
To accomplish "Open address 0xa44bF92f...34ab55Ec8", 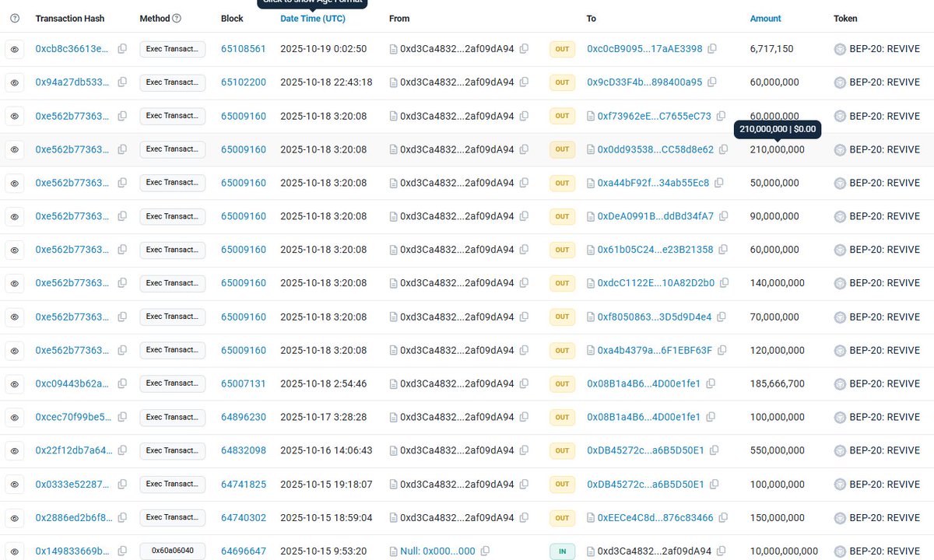I will (654, 183).
